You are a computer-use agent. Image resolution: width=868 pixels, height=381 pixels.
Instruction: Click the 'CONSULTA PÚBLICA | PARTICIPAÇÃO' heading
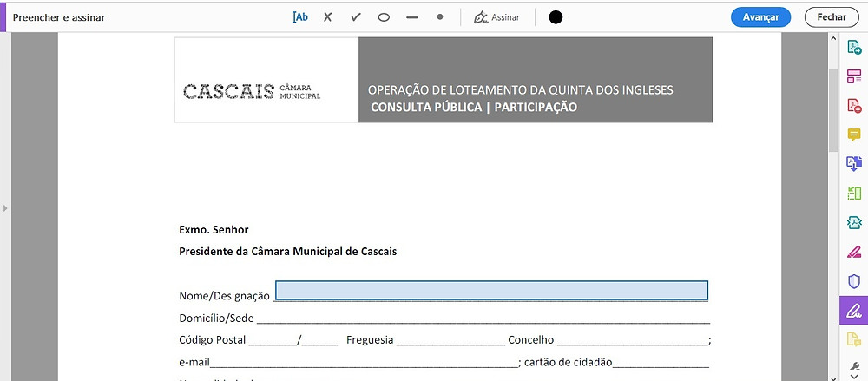point(474,107)
